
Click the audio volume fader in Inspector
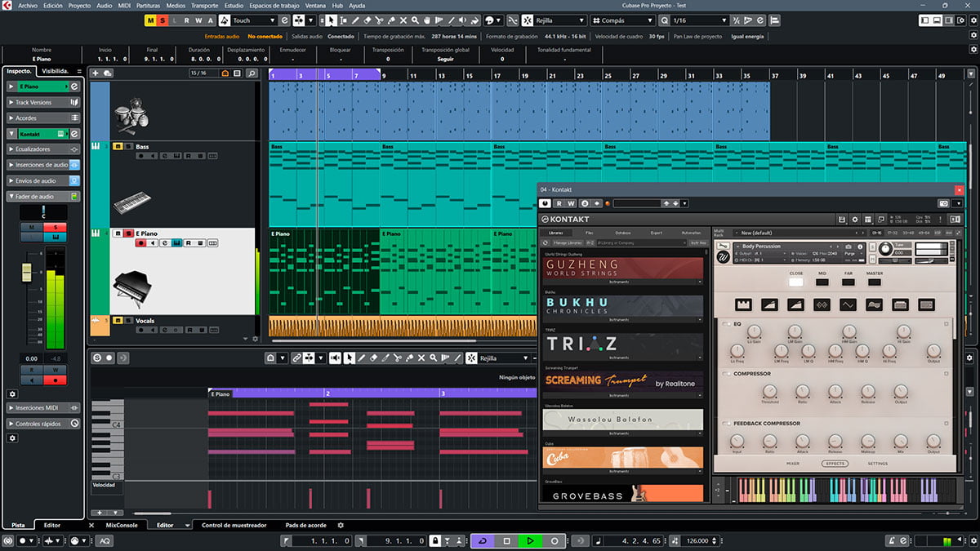[x=25, y=271]
